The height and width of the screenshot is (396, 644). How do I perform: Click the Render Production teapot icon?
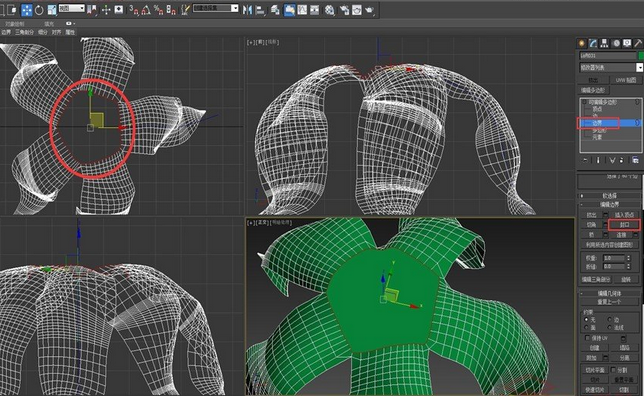(x=369, y=10)
